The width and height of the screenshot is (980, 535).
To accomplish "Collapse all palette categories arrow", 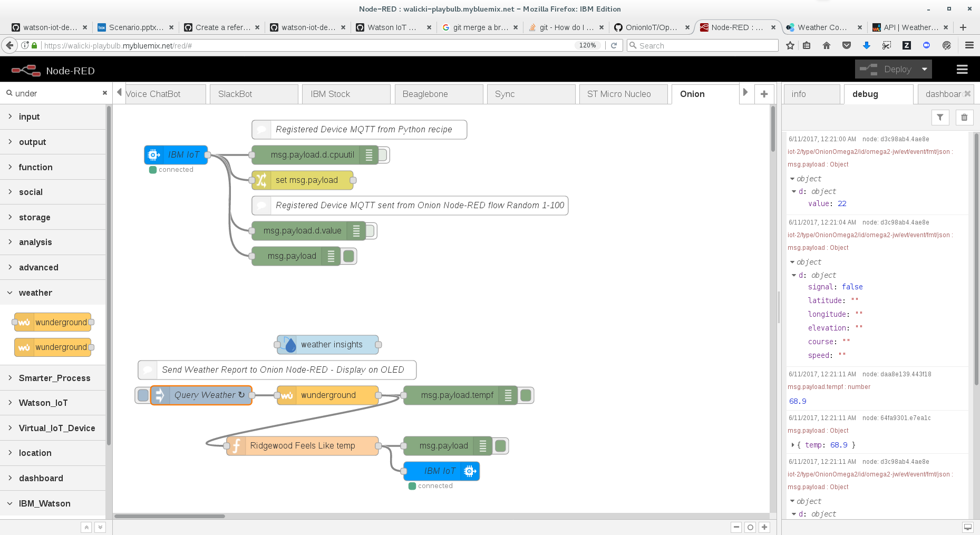I will pos(86,527).
